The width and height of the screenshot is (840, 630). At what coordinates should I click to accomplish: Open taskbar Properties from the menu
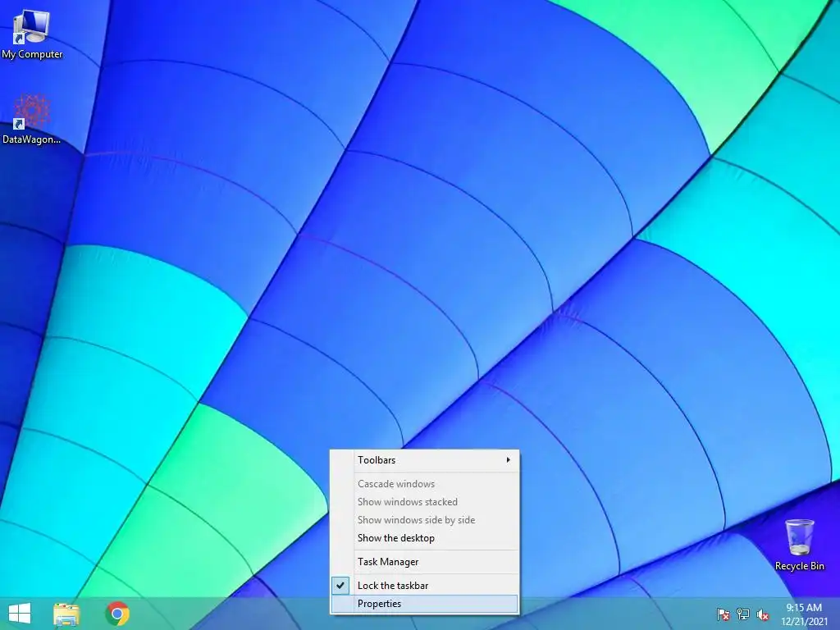pyautogui.click(x=424, y=604)
